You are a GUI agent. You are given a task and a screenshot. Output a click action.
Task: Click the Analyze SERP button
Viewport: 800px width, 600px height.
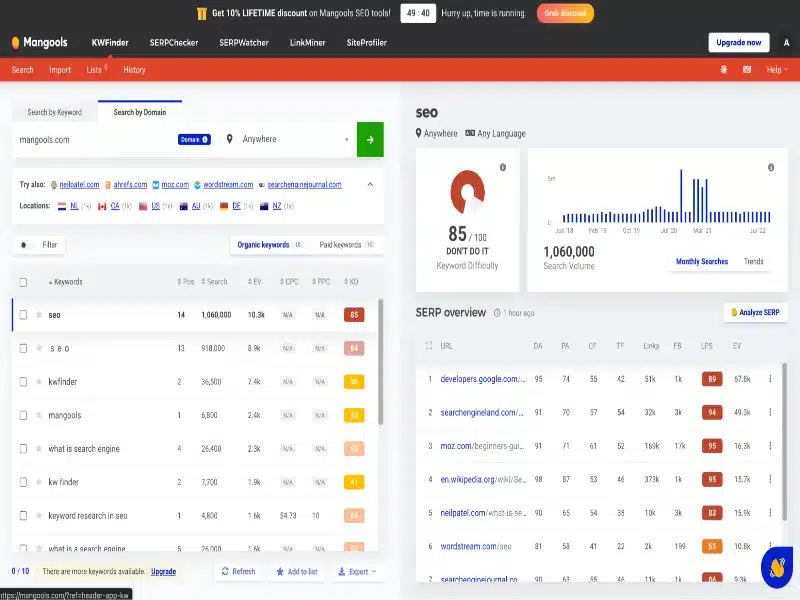(x=756, y=312)
